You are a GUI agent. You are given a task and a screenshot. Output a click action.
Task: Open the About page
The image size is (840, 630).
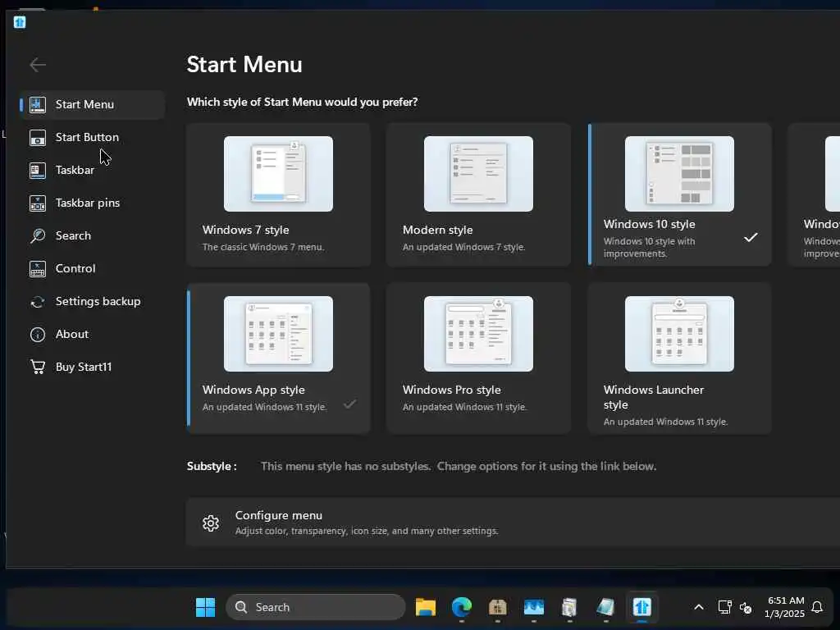click(x=92, y=334)
